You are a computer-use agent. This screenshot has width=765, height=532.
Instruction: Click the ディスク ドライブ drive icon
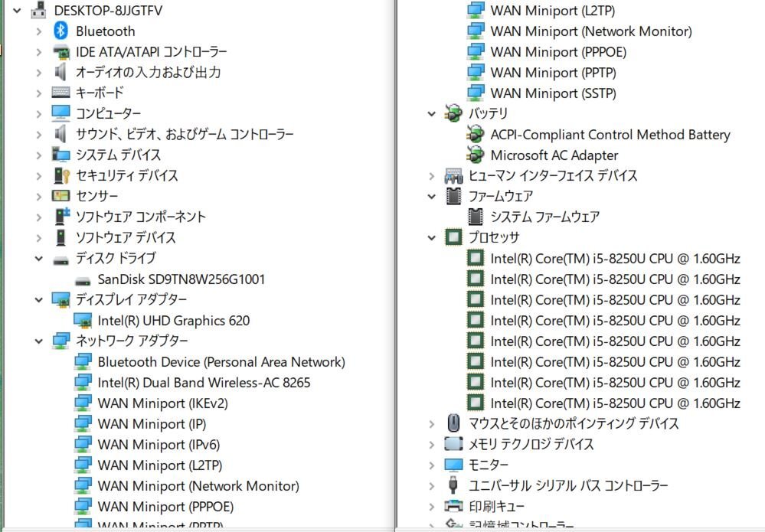(x=60, y=260)
